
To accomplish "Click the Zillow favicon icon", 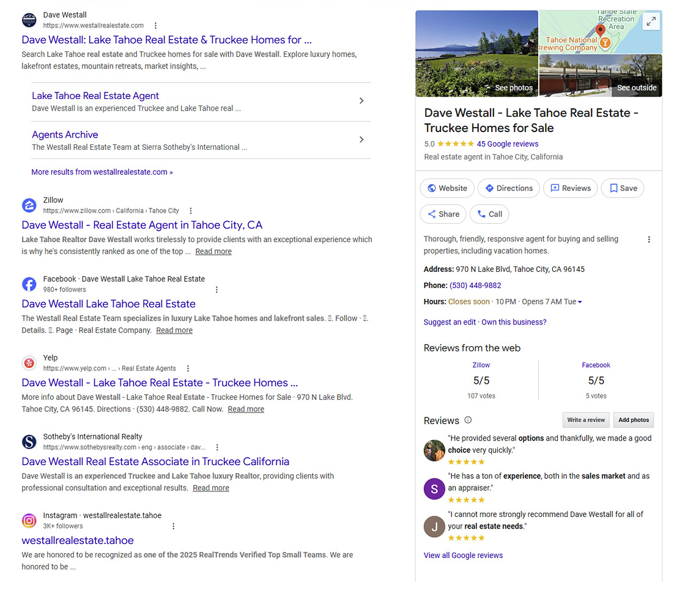I will click(x=29, y=205).
